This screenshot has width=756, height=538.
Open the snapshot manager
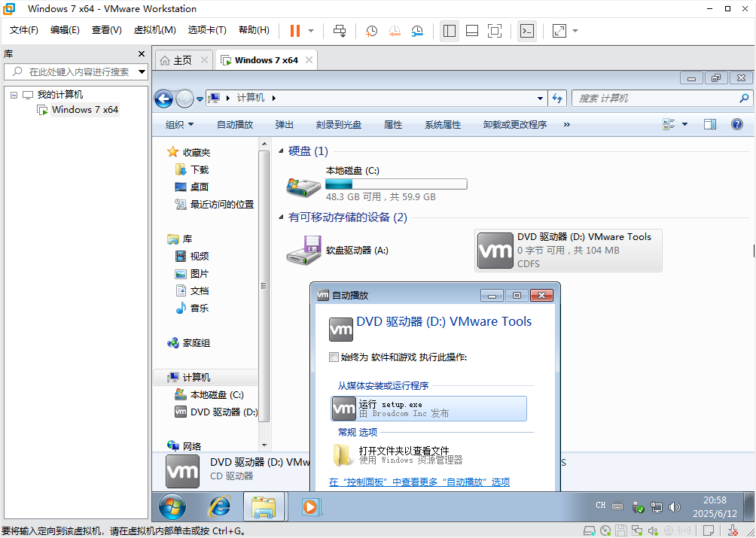coord(417,31)
